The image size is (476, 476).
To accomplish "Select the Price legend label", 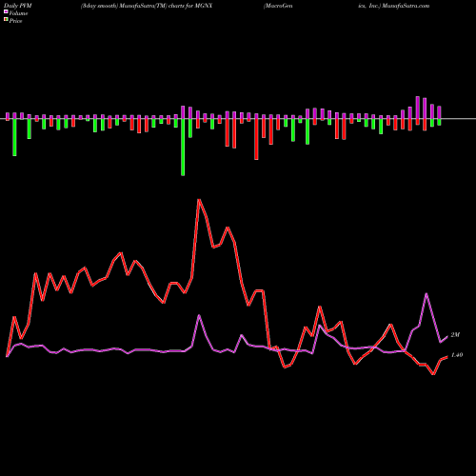I will 15,21.
